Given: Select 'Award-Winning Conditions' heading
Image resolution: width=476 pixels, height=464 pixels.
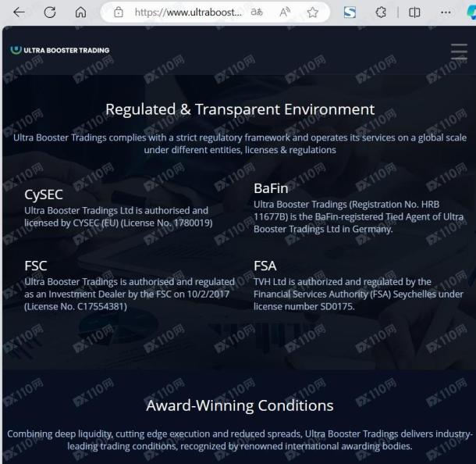Looking at the screenshot, I should click(240, 405).
